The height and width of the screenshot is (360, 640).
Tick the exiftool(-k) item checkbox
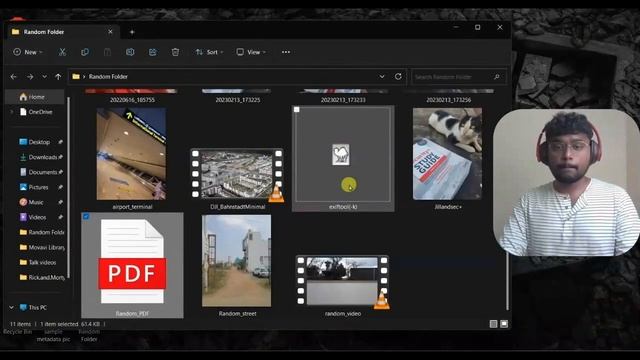tap(297, 109)
